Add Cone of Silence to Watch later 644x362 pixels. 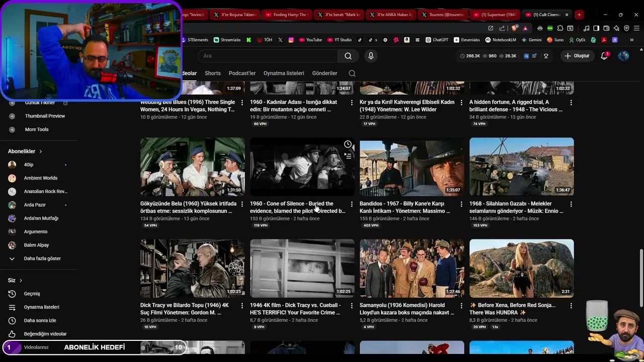coord(348,144)
